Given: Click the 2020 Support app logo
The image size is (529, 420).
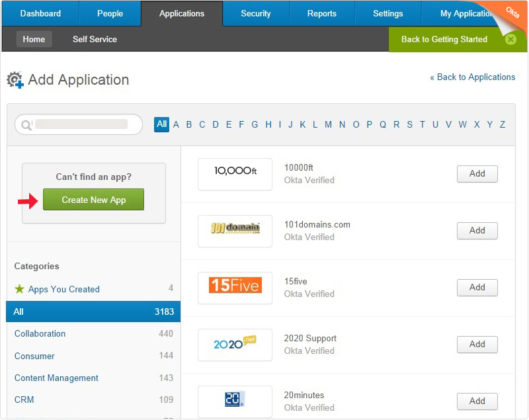Looking at the screenshot, I should 235,345.
